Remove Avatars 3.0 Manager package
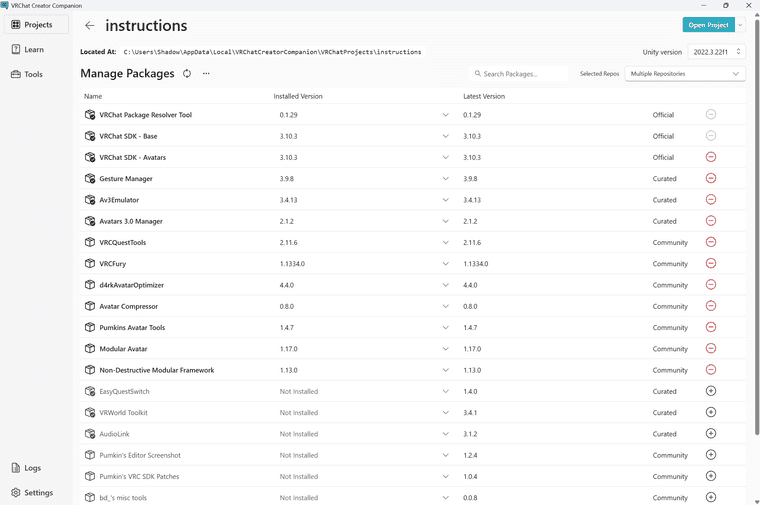760x505 pixels. point(711,221)
